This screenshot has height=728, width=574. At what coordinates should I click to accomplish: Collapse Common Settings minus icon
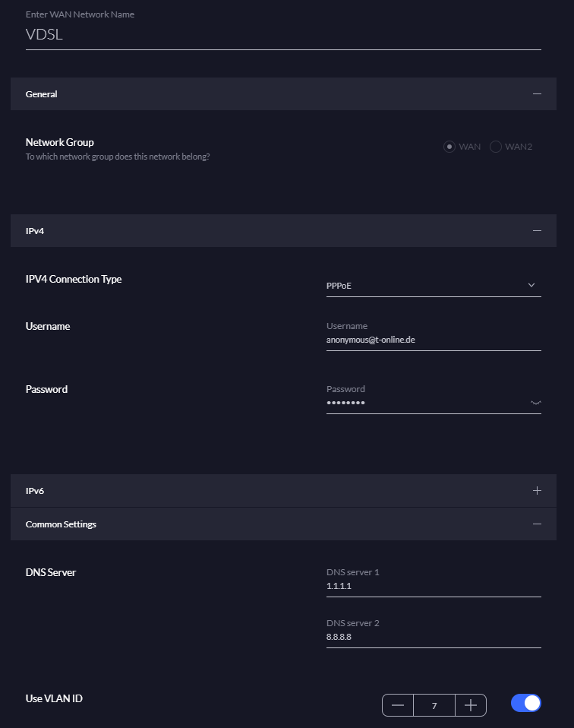point(537,524)
